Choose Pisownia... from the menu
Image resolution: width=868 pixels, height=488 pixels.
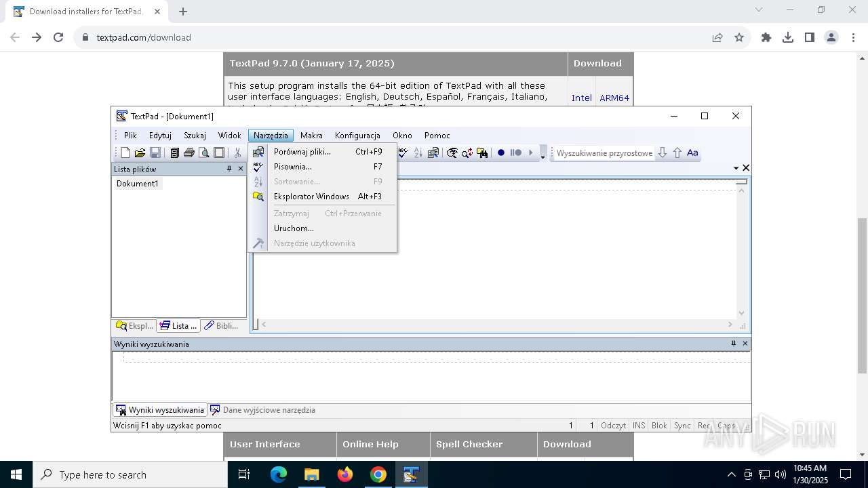(x=322, y=167)
